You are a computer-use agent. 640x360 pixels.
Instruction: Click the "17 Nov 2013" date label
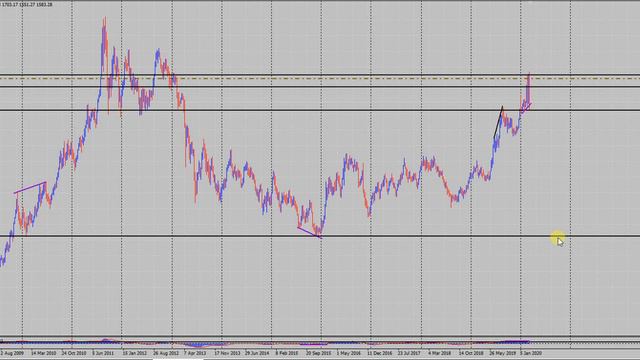tap(227, 353)
